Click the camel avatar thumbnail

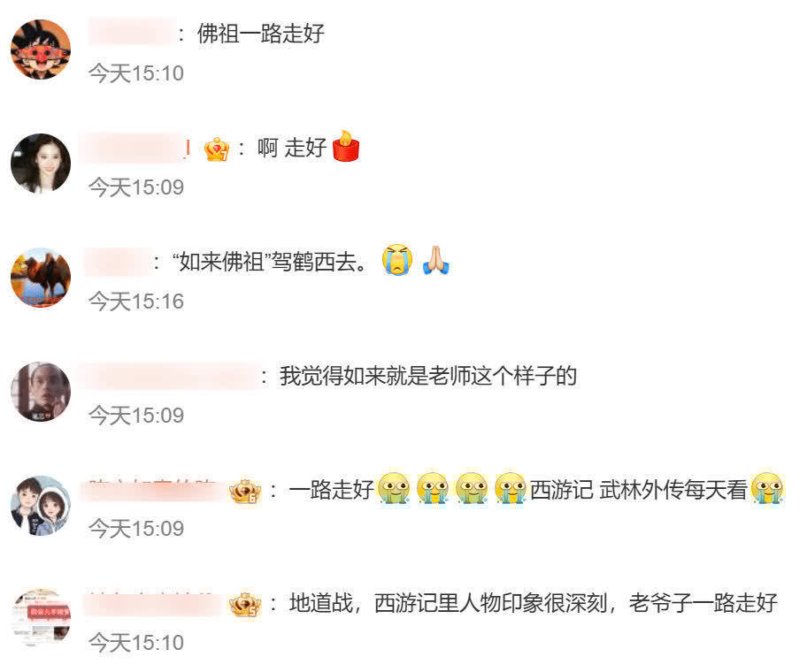tap(41, 278)
